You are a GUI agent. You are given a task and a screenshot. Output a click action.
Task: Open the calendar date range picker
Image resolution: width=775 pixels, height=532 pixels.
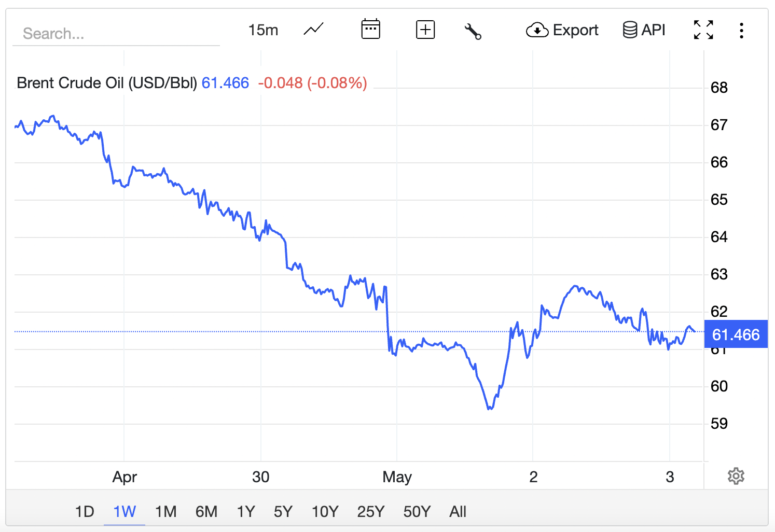pyautogui.click(x=370, y=30)
